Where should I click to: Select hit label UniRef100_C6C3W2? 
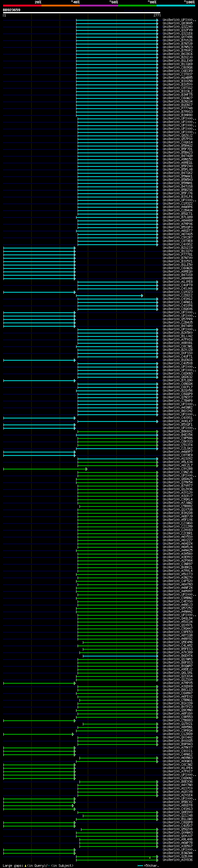178,764
